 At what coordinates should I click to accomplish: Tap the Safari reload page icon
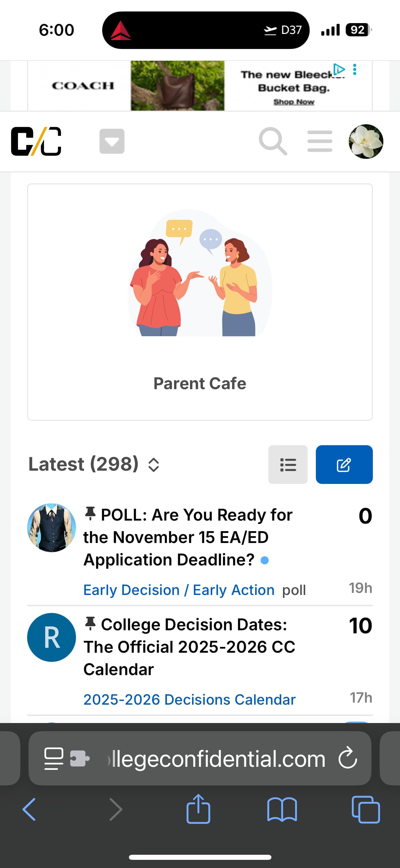(x=348, y=758)
